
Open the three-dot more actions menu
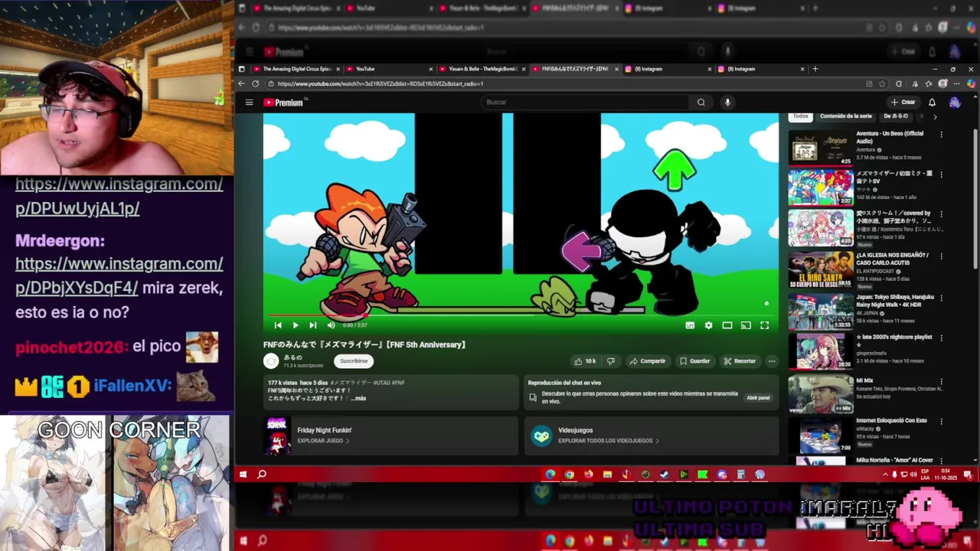(772, 361)
